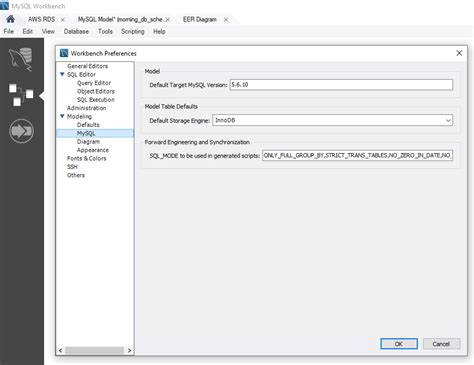This screenshot has width=474, height=365.
Task: Select Object Editors preferences page
Action: 96,91
